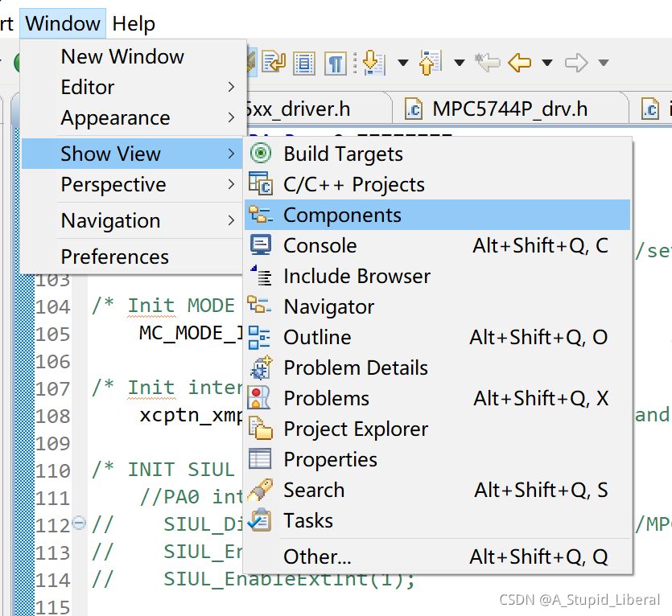Show the Components view
The width and height of the screenshot is (672, 616).
click(437, 215)
